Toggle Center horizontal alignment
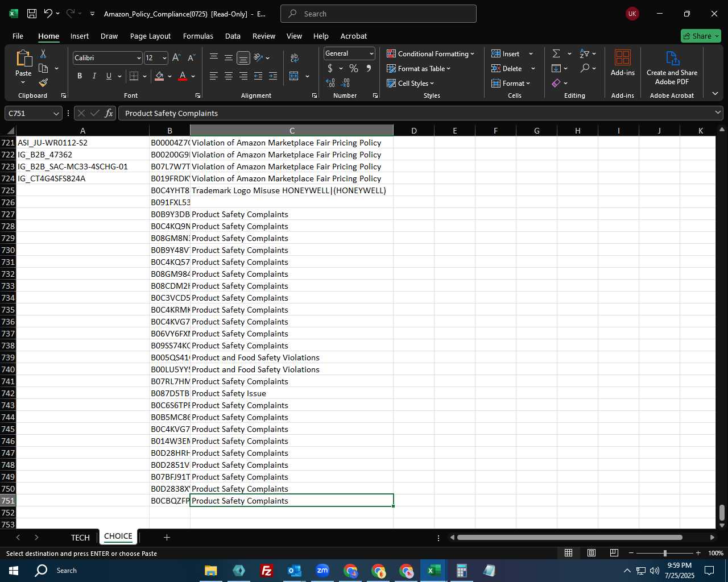Viewport: 728px width, 582px height. tap(229, 76)
